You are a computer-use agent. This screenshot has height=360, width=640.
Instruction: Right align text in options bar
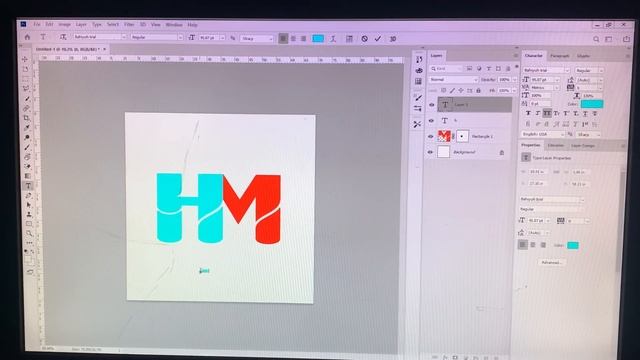click(303, 38)
